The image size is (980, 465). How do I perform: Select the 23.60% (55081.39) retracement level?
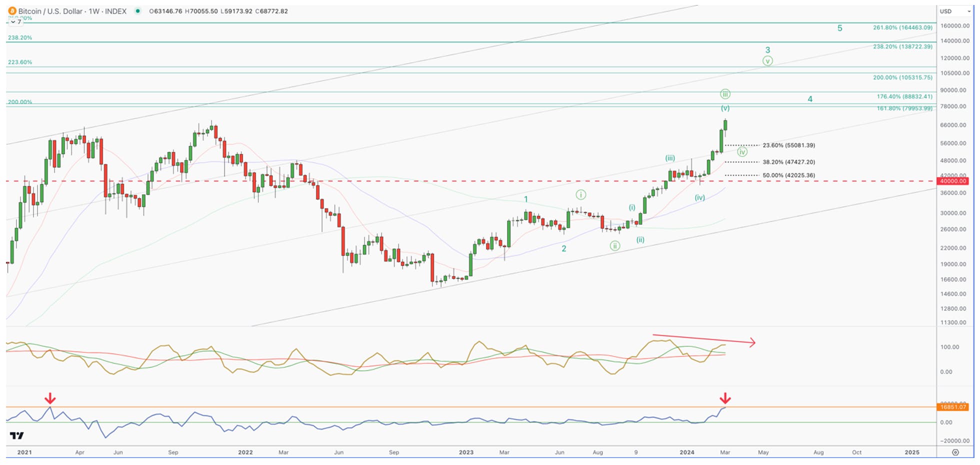[788, 145]
